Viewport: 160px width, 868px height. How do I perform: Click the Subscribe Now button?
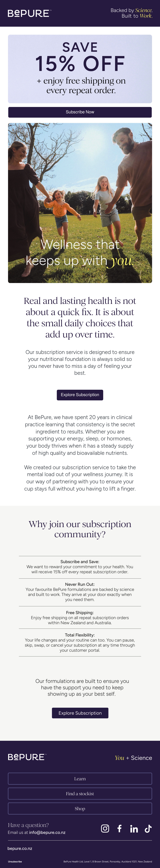pyautogui.click(x=80, y=112)
